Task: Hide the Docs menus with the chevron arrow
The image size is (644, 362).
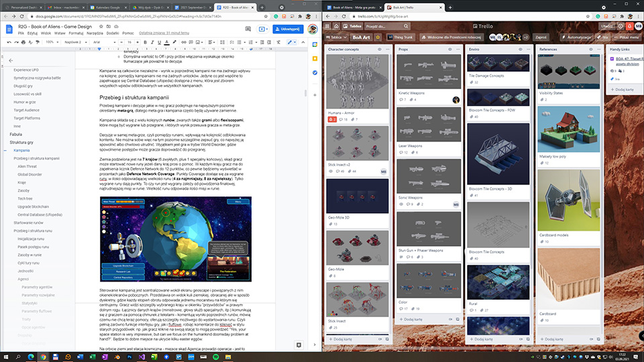Action: click(303, 42)
